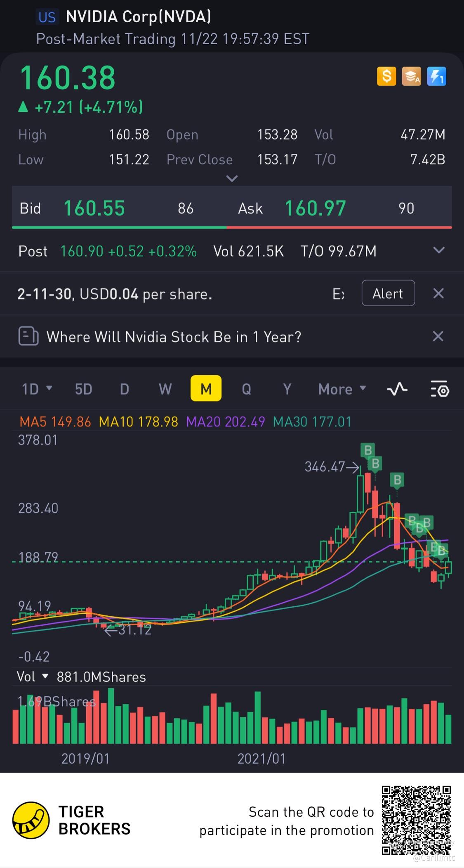Tap the B marker above the 283.40 level candle

(x=397, y=480)
